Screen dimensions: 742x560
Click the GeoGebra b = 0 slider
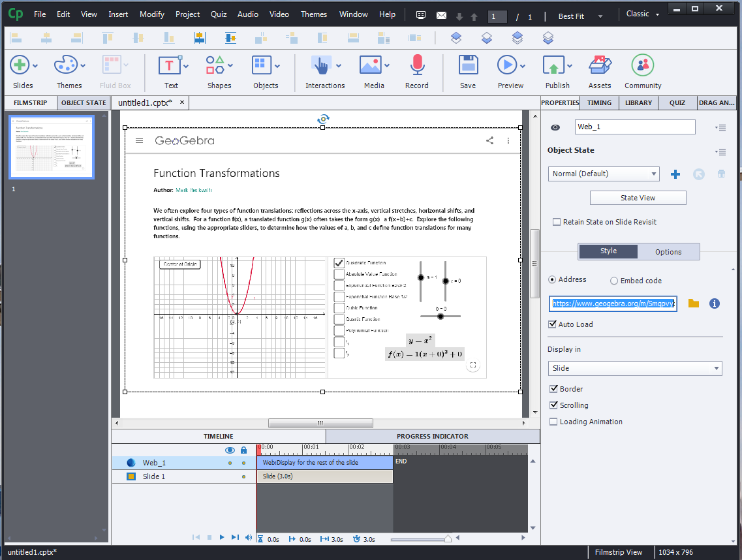(441, 316)
